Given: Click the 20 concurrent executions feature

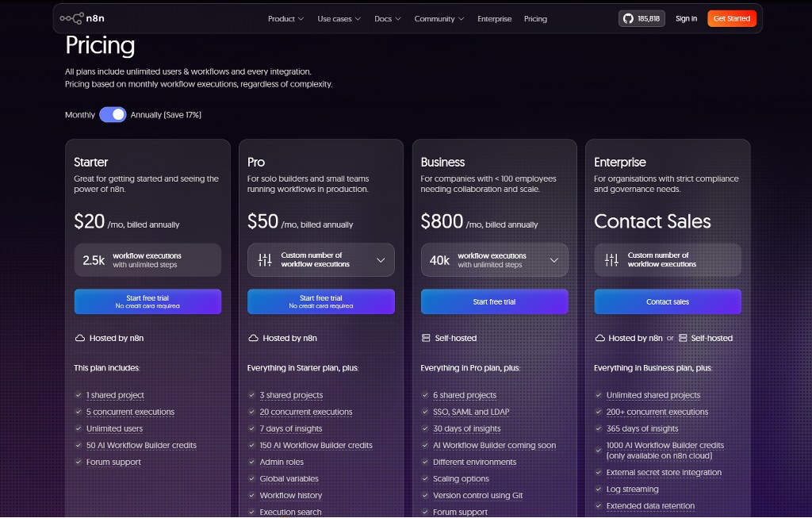Looking at the screenshot, I should click(306, 412).
